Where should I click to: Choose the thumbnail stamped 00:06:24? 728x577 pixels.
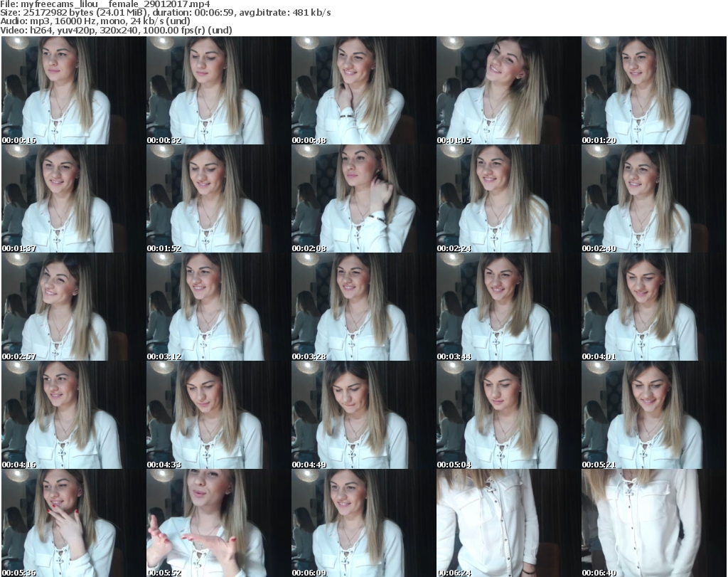(x=508, y=523)
